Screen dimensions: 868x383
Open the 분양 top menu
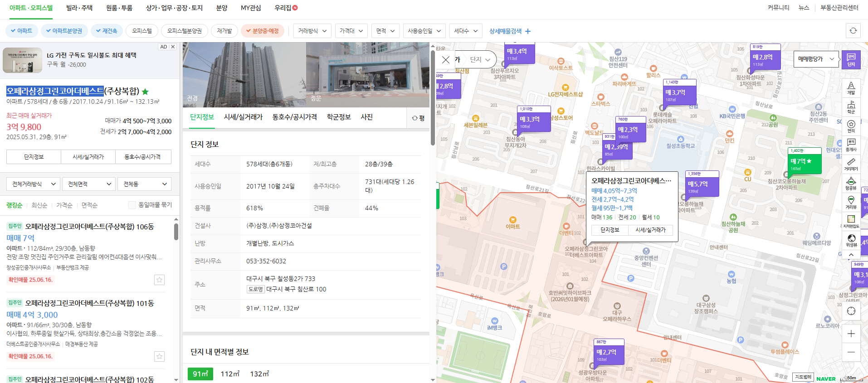point(222,8)
